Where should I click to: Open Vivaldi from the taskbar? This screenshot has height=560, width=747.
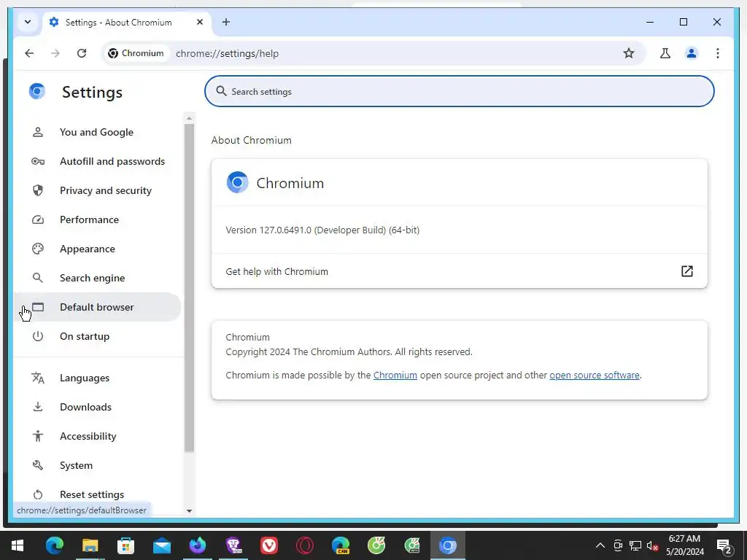pyautogui.click(x=268, y=545)
